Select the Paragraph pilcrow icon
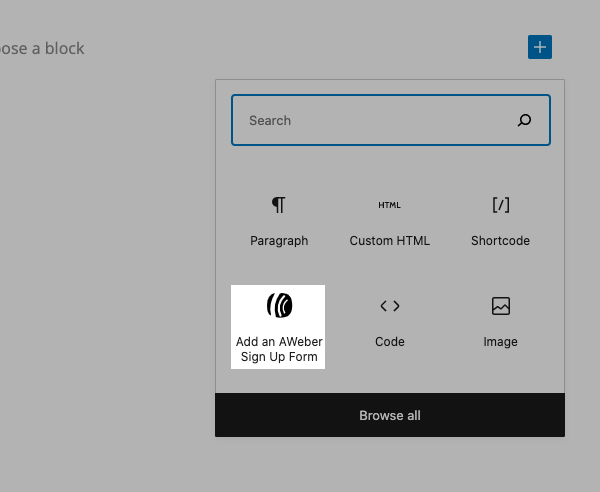 (x=279, y=205)
